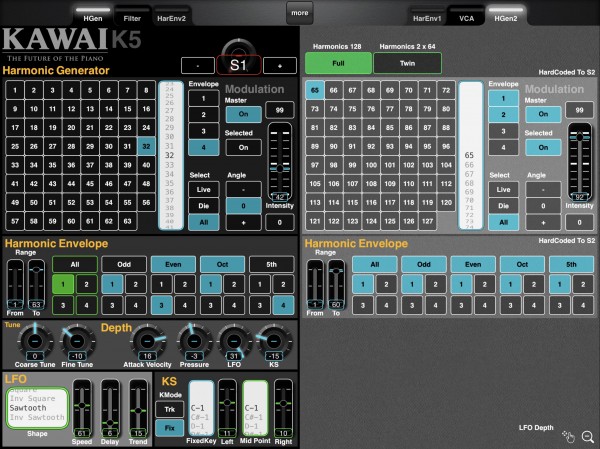Click the right Range From slider

(x=315, y=284)
